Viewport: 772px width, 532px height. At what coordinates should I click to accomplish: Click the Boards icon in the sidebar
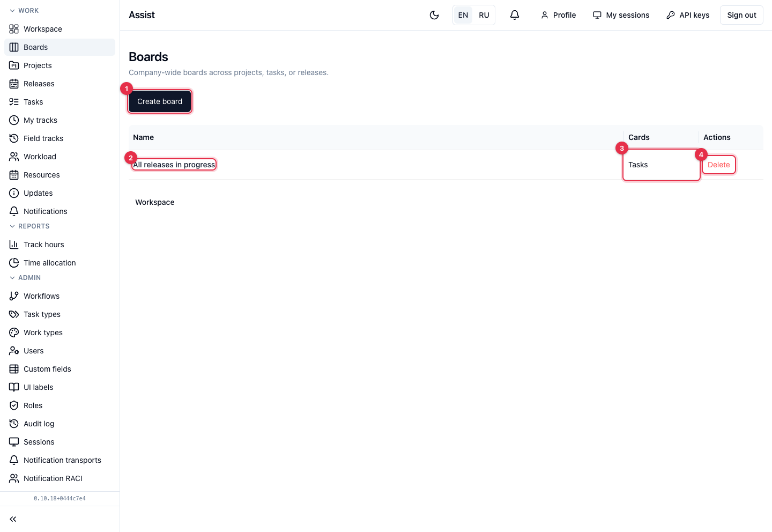point(14,47)
